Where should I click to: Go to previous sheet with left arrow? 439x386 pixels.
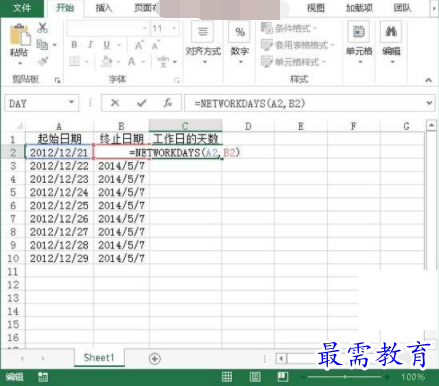click(22, 359)
